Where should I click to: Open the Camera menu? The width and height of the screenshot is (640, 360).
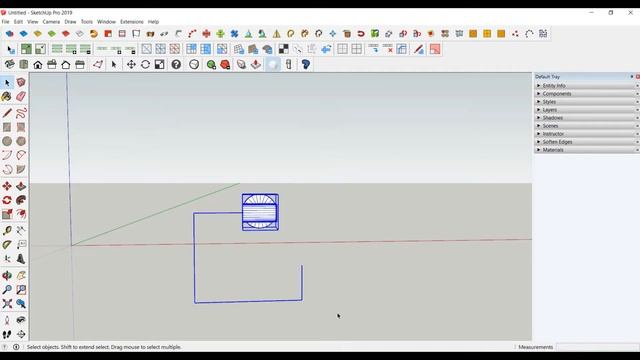(x=51, y=22)
